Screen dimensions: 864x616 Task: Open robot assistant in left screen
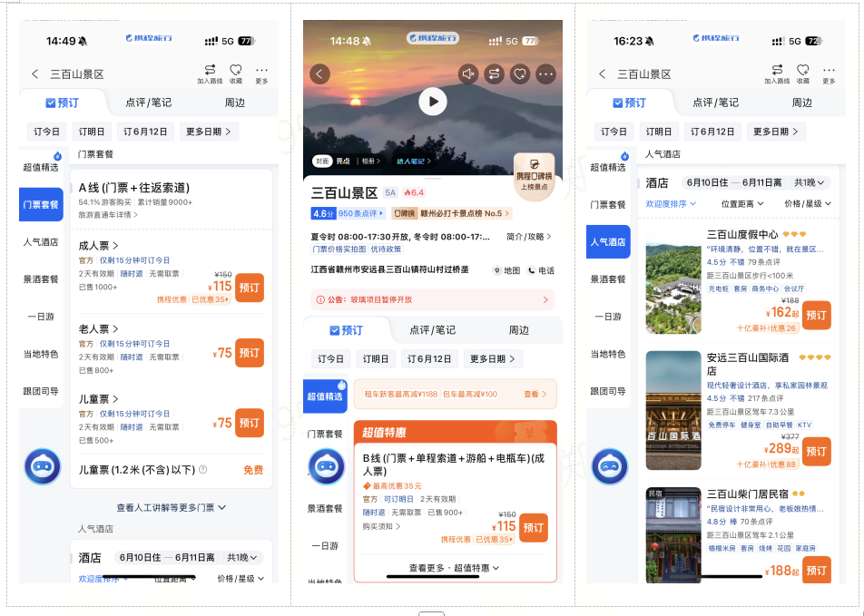coord(43,466)
